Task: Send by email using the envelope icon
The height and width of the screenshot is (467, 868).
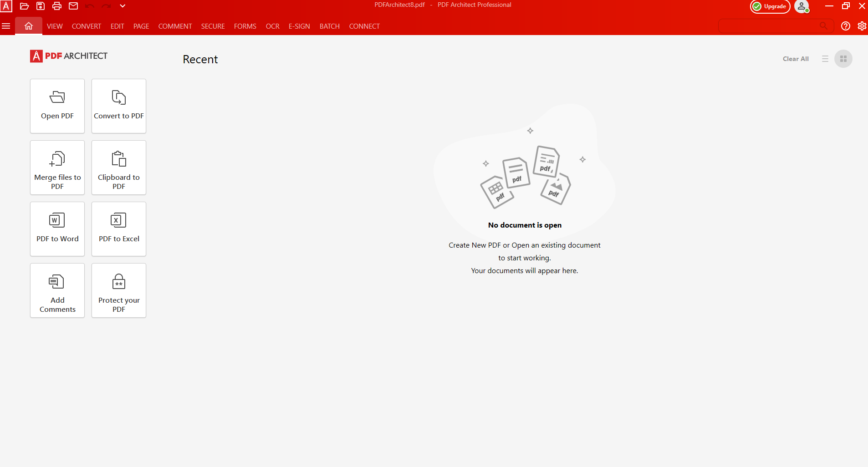Action: (x=73, y=6)
